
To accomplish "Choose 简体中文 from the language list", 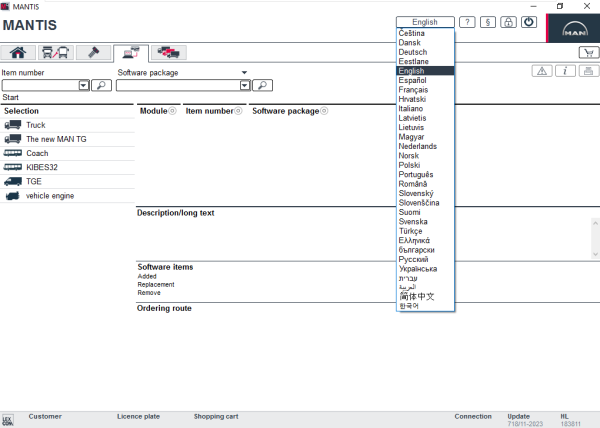I will pyautogui.click(x=425, y=296).
